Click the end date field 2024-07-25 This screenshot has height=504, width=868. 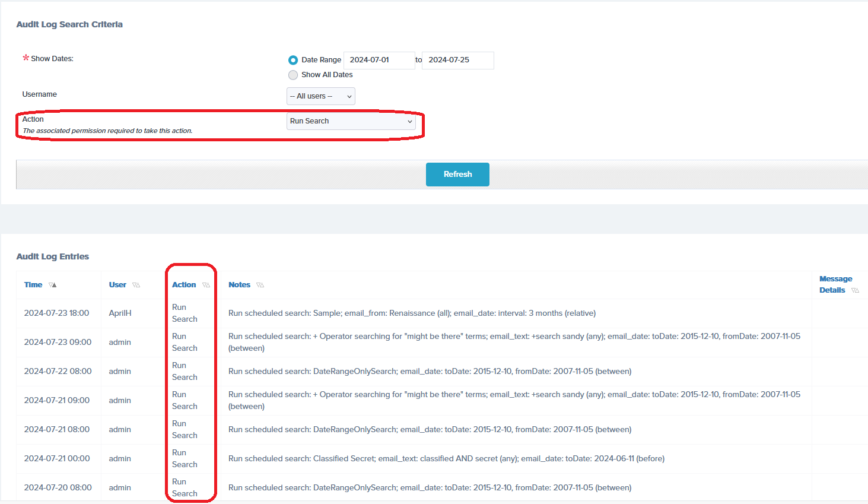click(457, 60)
